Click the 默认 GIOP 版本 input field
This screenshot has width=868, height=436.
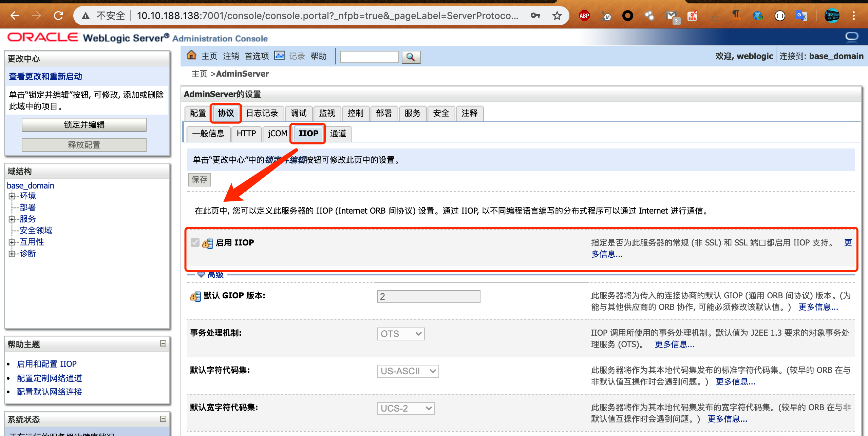point(428,297)
